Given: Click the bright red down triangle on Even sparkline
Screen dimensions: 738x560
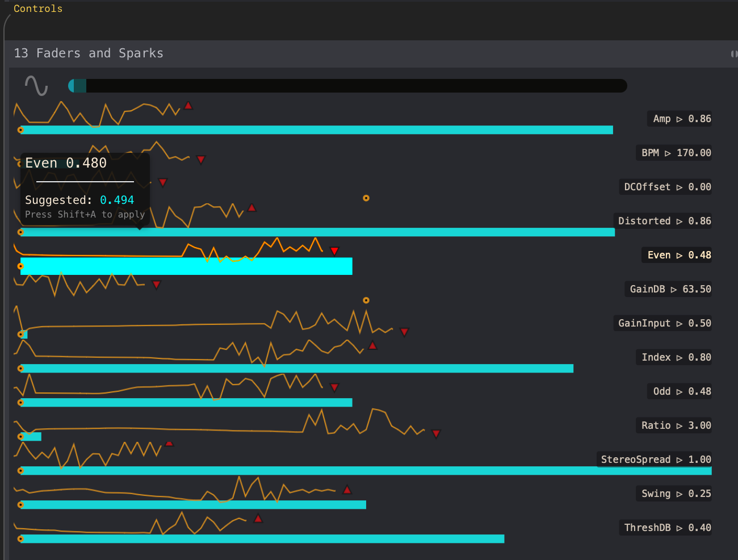Looking at the screenshot, I should point(334,251).
